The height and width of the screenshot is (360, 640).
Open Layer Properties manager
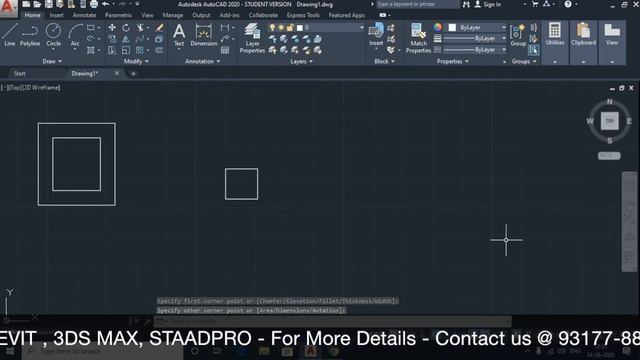252,38
